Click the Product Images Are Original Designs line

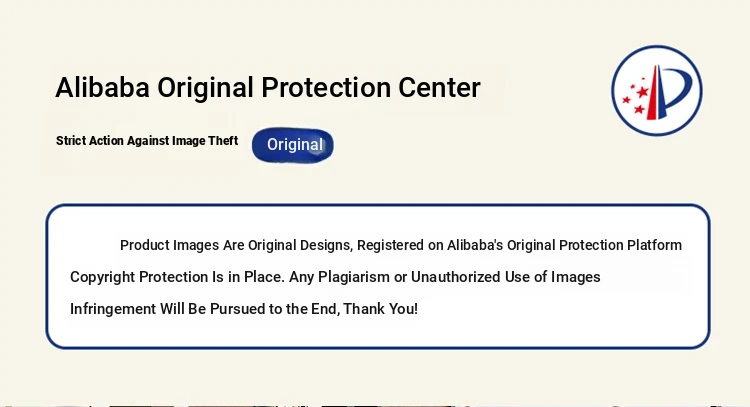coord(401,245)
